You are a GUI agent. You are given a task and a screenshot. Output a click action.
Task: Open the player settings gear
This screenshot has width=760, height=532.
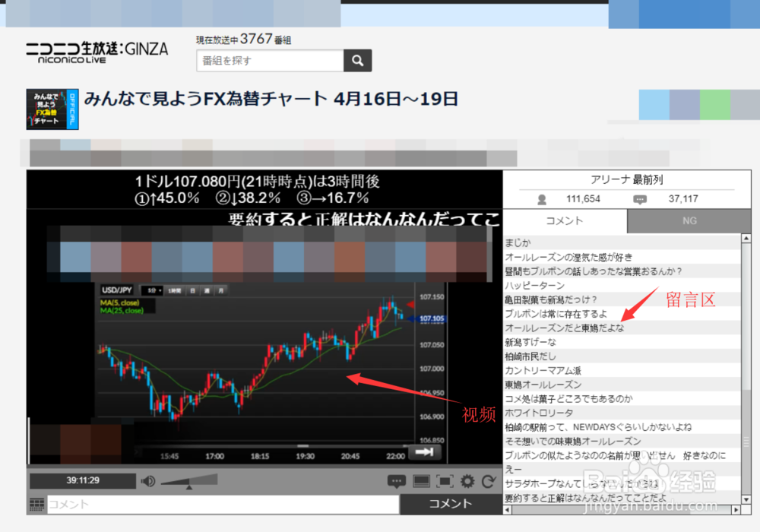pos(469,481)
